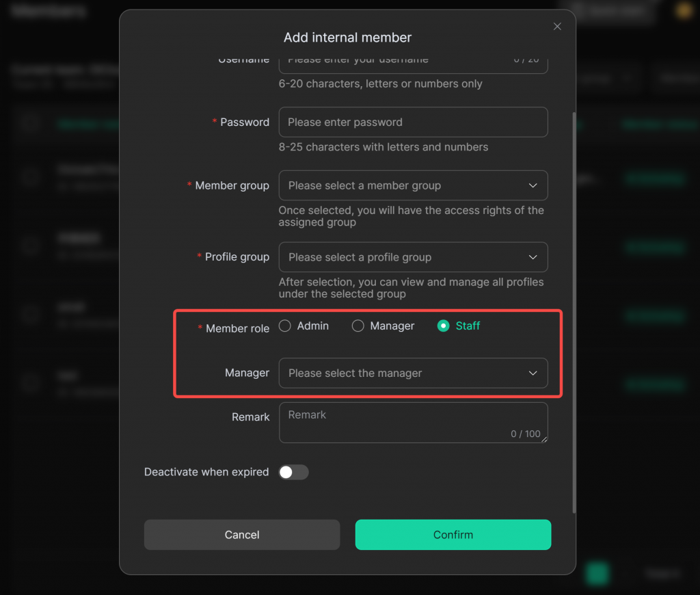The height and width of the screenshot is (595, 700).
Task: Click the Profile group chevron arrow
Action: point(533,257)
